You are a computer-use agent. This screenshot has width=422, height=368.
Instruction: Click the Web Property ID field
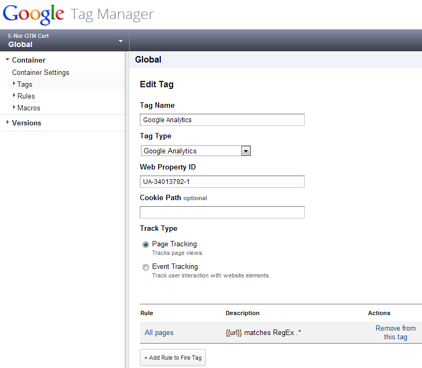pos(222,182)
